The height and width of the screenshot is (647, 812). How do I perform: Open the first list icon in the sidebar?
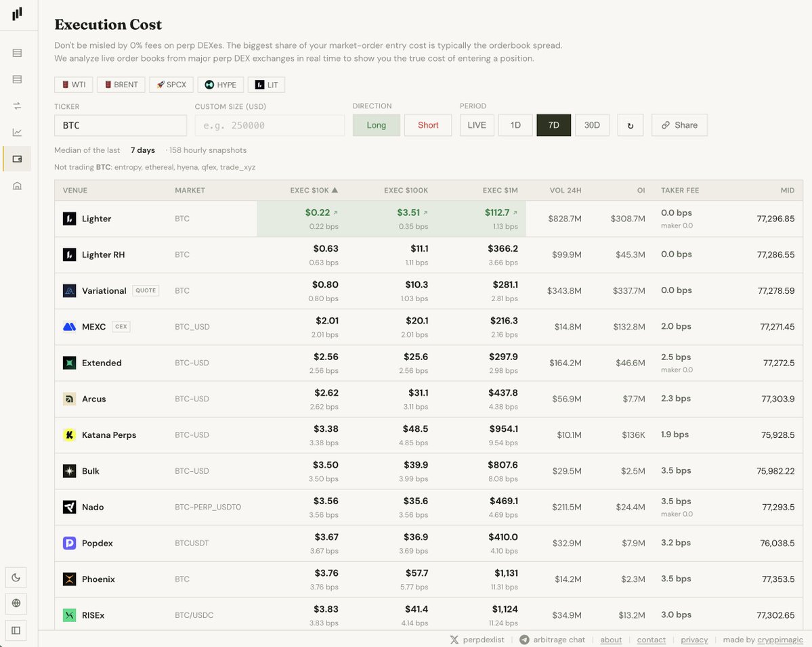[x=17, y=53]
